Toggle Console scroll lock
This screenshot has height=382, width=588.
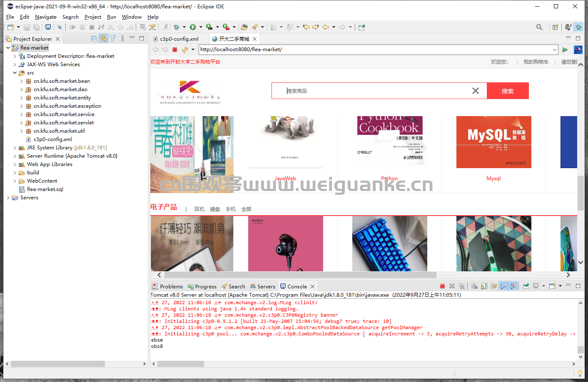tap(484, 286)
